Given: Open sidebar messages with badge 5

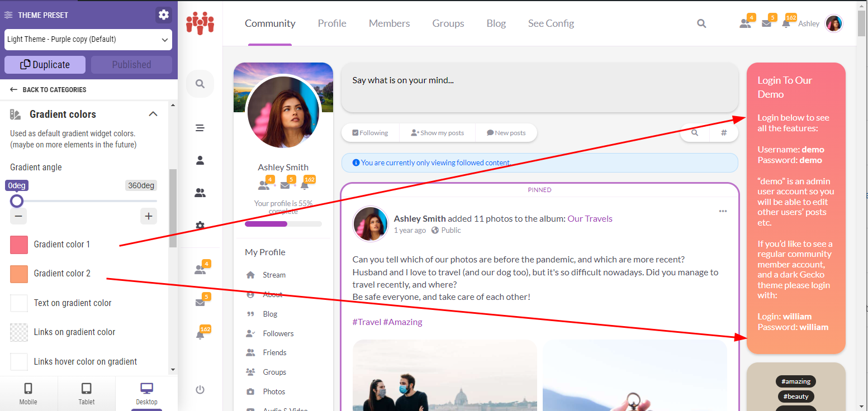Looking at the screenshot, I should point(200,302).
